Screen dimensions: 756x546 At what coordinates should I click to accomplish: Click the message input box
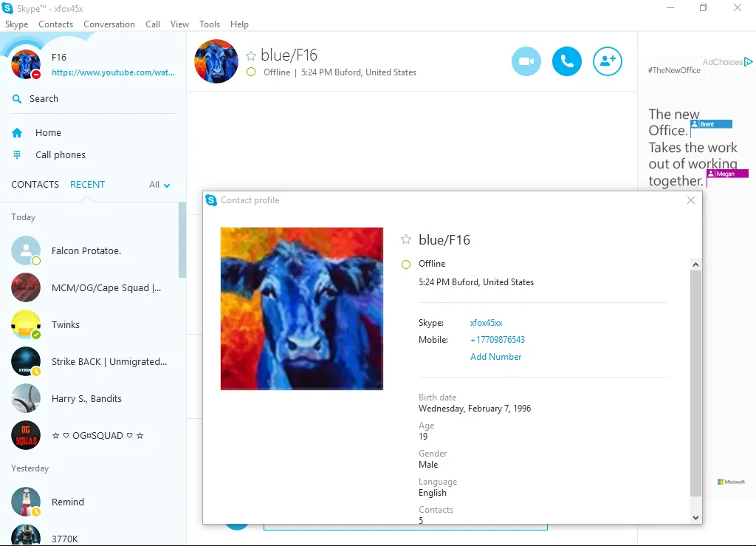tap(405, 527)
